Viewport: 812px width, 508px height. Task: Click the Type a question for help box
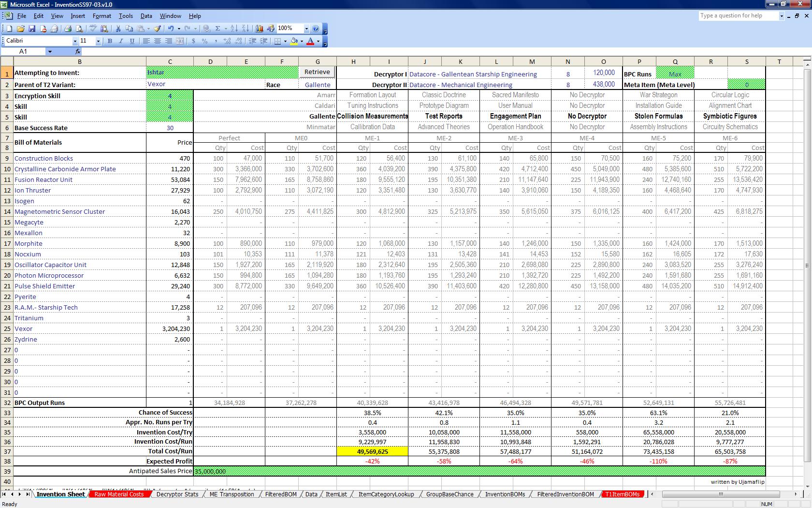pyautogui.click(x=739, y=15)
